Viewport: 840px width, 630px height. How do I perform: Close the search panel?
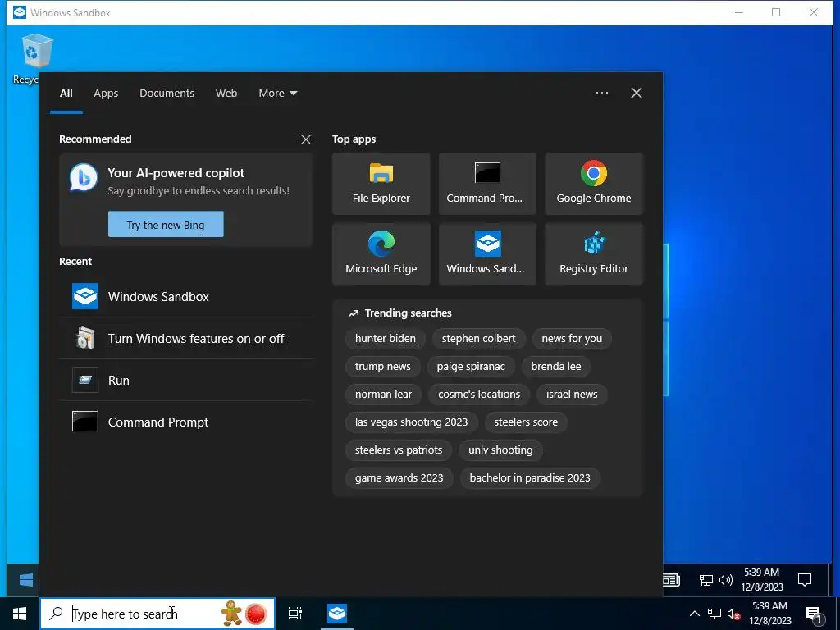point(637,93)
